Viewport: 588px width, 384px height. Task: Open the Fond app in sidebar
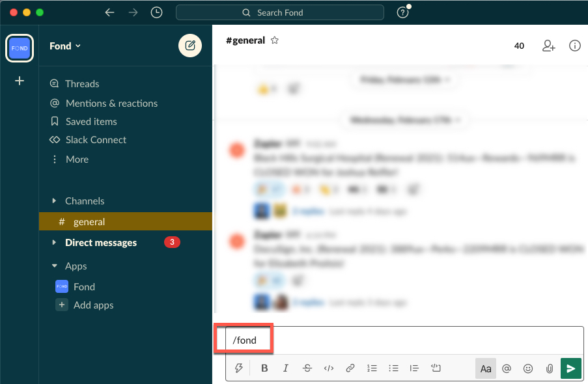pos(76,287)
